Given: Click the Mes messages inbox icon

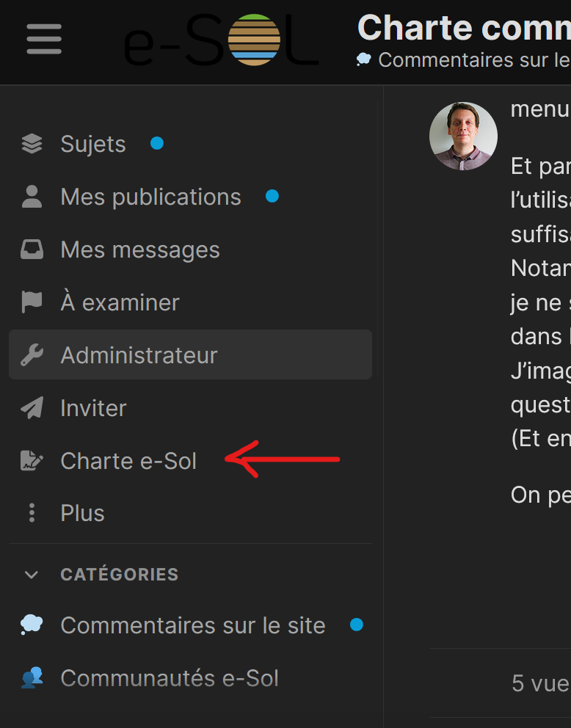Looking at the screenshot, I should point(32,250).
